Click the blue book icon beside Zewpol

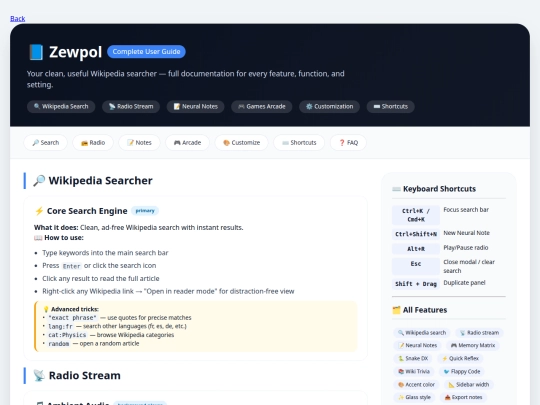click(36, 52)
